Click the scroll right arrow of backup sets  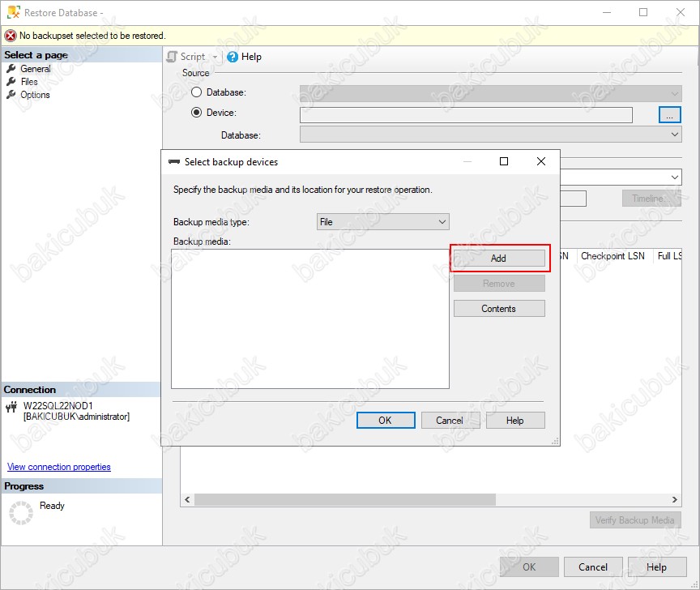[675, 499]
